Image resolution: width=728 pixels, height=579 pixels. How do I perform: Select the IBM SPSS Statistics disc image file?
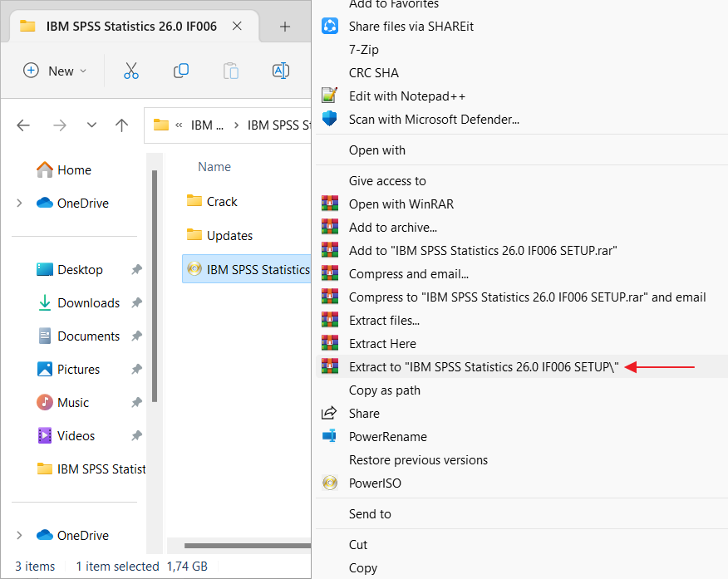[x=247, y=269]
